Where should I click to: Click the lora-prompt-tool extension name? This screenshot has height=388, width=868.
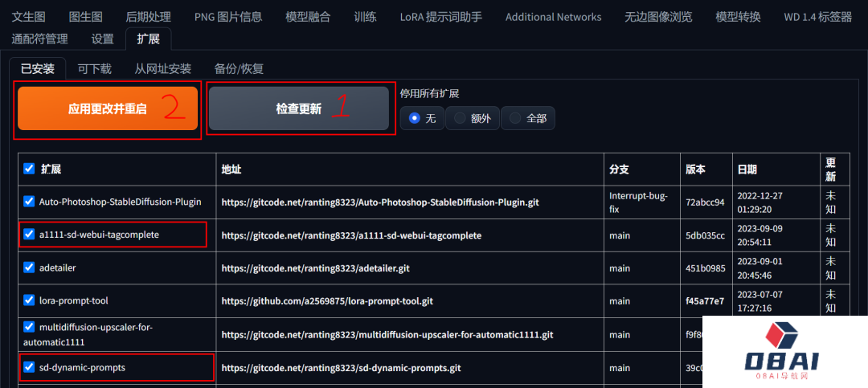click(74, 301)
